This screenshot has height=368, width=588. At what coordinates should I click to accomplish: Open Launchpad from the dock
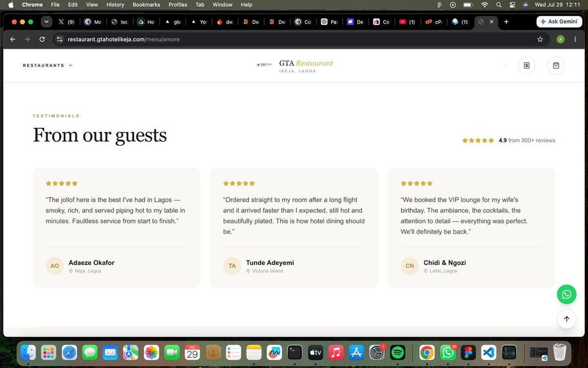coord(49,352)
